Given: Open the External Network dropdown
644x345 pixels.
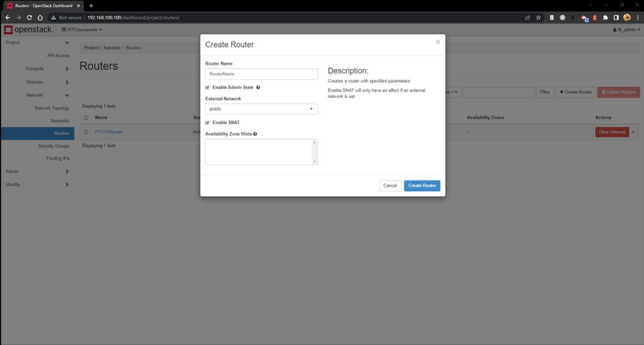Looking at the screenshot, I should coord(261,109).
